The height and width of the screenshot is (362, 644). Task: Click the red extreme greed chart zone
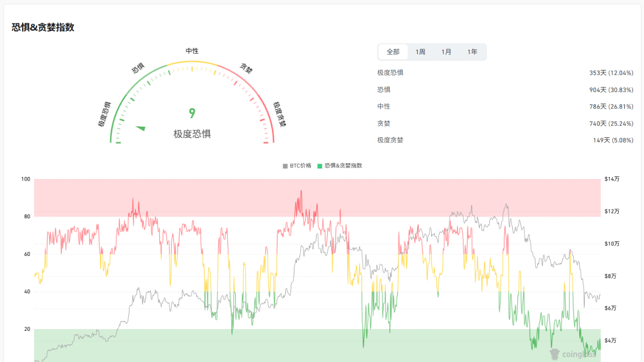tap(317, 198)
